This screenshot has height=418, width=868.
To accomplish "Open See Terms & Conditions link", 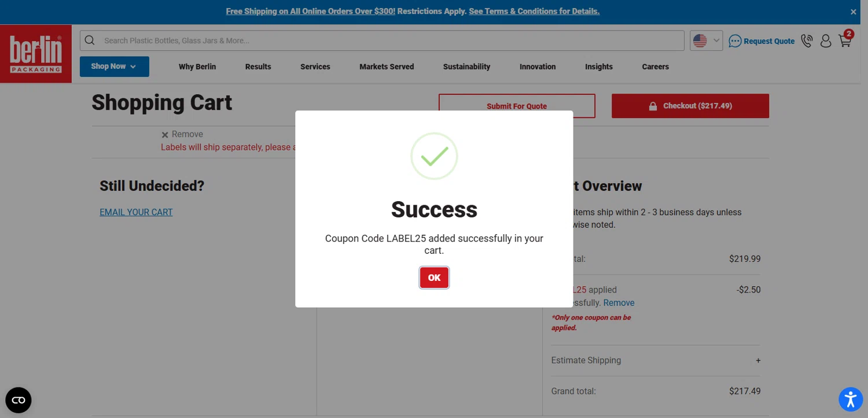I will pyautogui.click(x=534, y=12).
